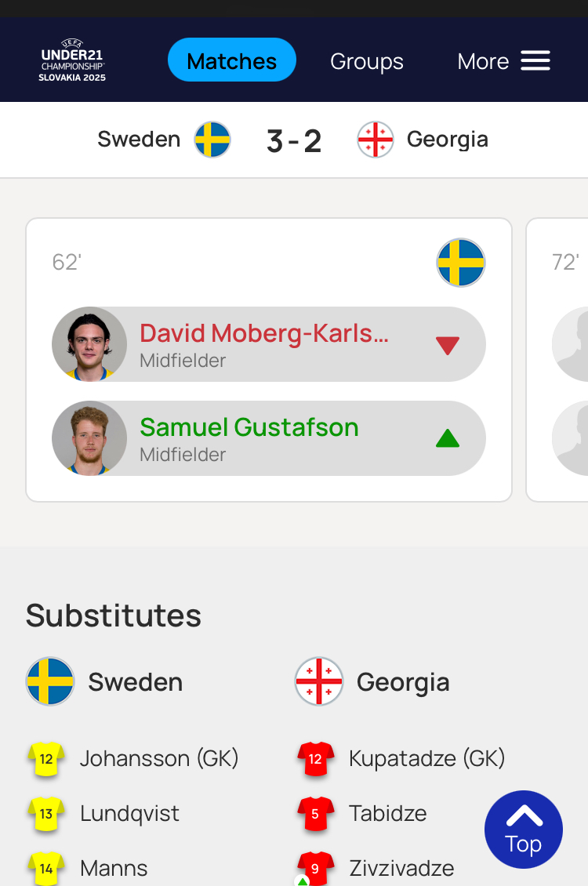Select substitute Lundqvist in Sweden list
The width and height of the screenshot is (588, 886).
[x=129, y=814]
